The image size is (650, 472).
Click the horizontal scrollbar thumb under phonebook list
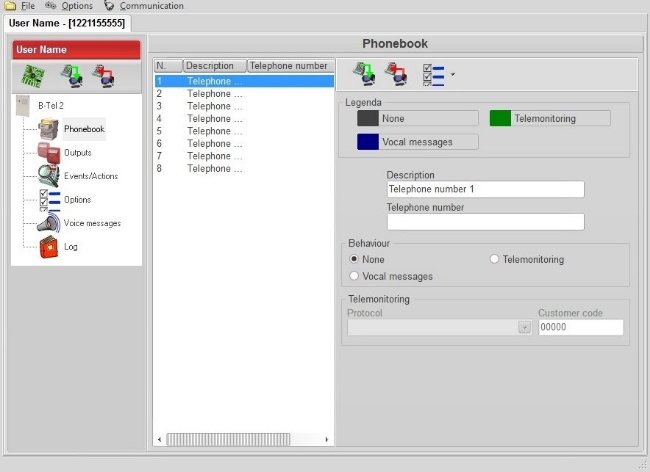click(x=228, y=439)
